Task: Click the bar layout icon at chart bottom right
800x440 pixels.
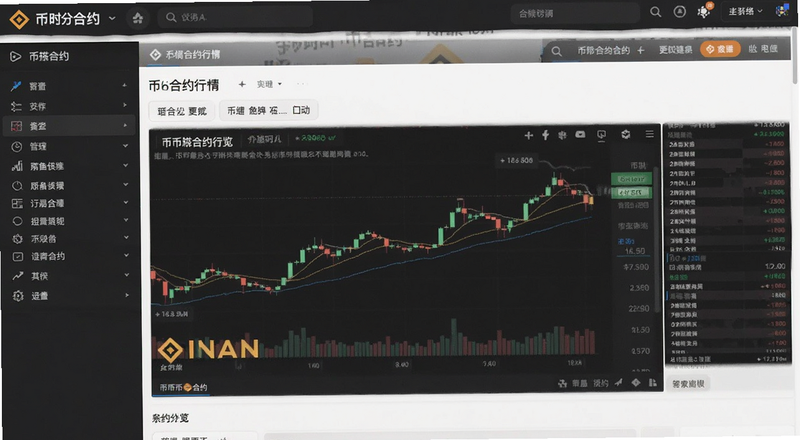Action: [x=653, y=382]
